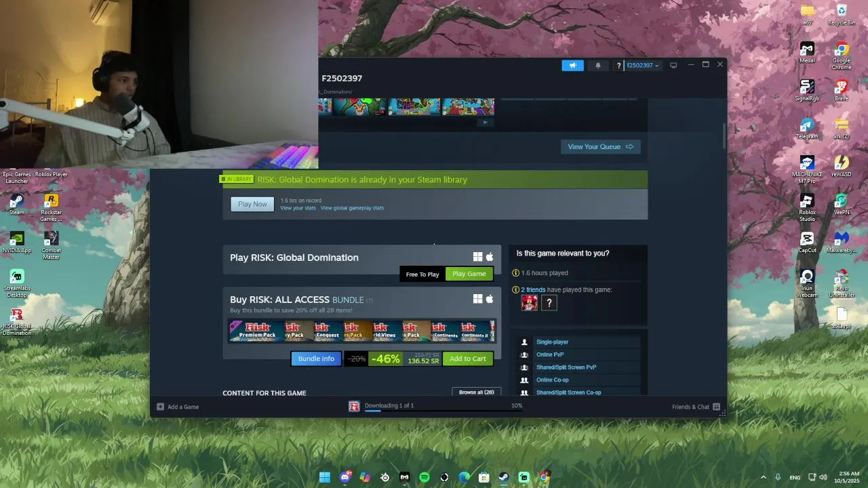The image size is (868, 488).
Task: Click the Steam announcements megaphone icon
Action: (572, 65)
